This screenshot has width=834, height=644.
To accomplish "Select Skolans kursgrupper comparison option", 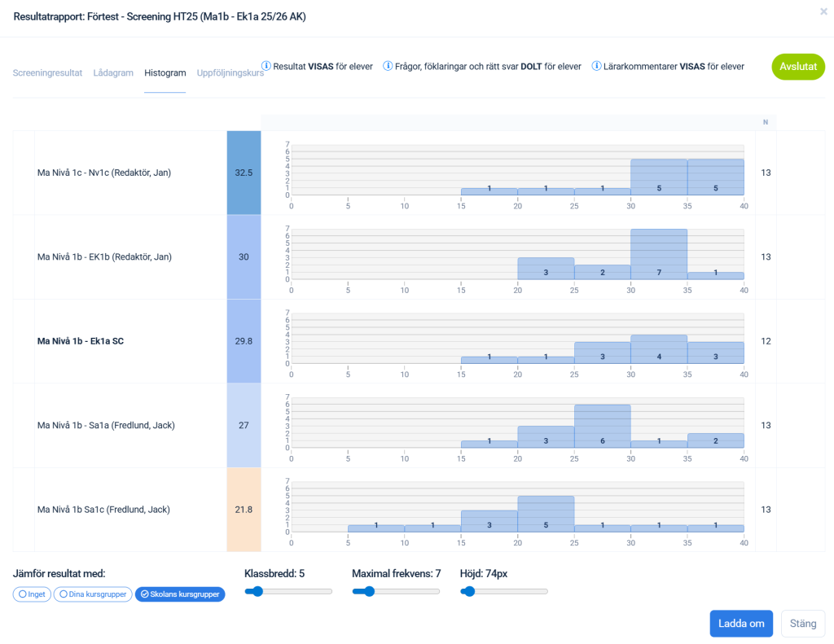I will [x=179, y=594].
